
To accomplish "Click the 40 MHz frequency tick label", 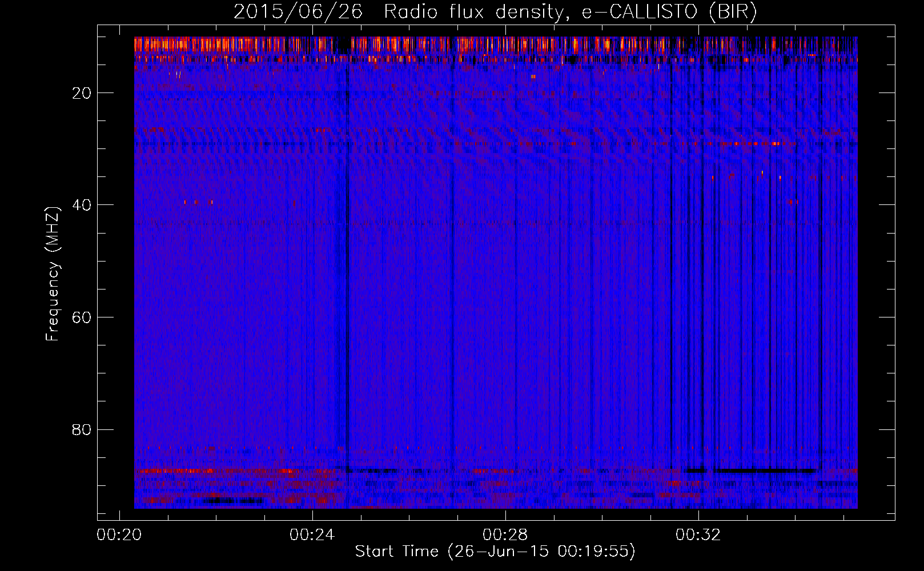I will pyautogui.click(x=82, y=205).
